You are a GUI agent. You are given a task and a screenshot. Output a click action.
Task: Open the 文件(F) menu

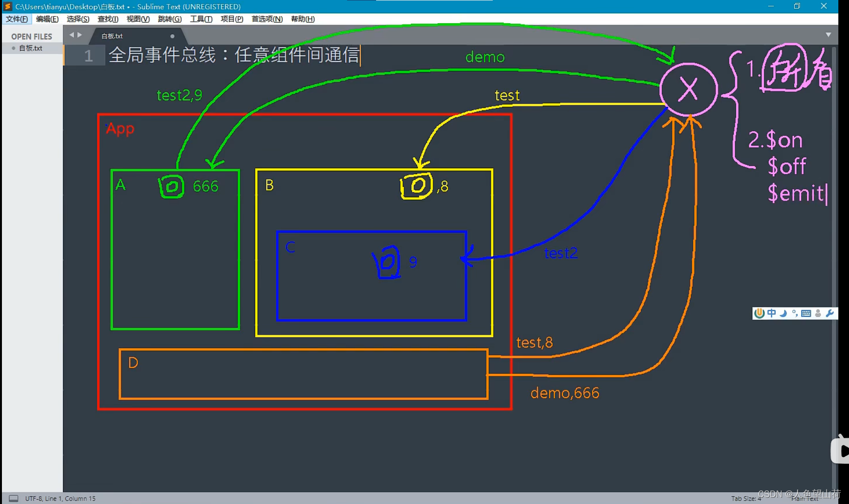click(17, 19)
